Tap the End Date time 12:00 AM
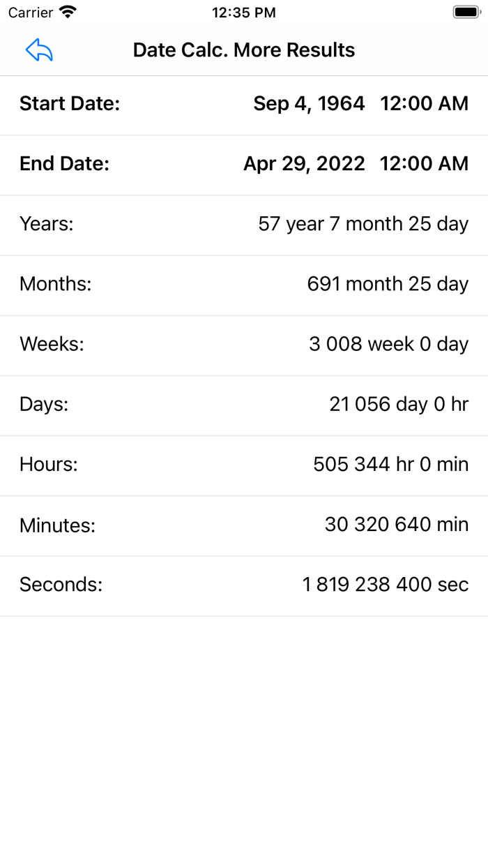 424,163
